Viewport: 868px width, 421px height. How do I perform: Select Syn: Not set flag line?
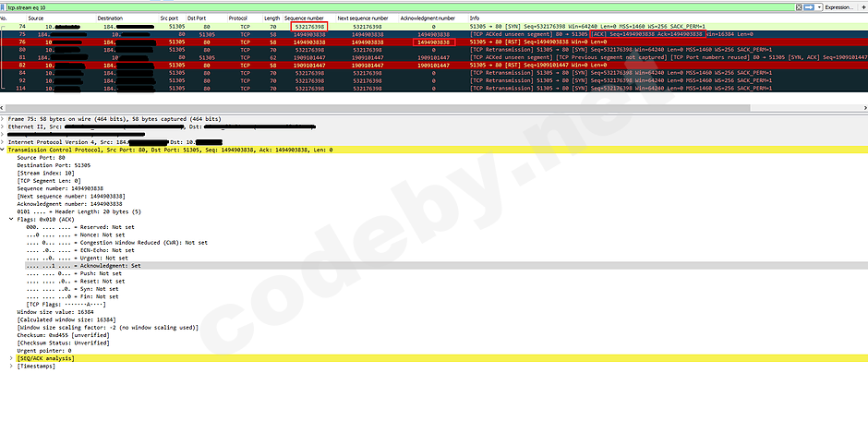73,289
